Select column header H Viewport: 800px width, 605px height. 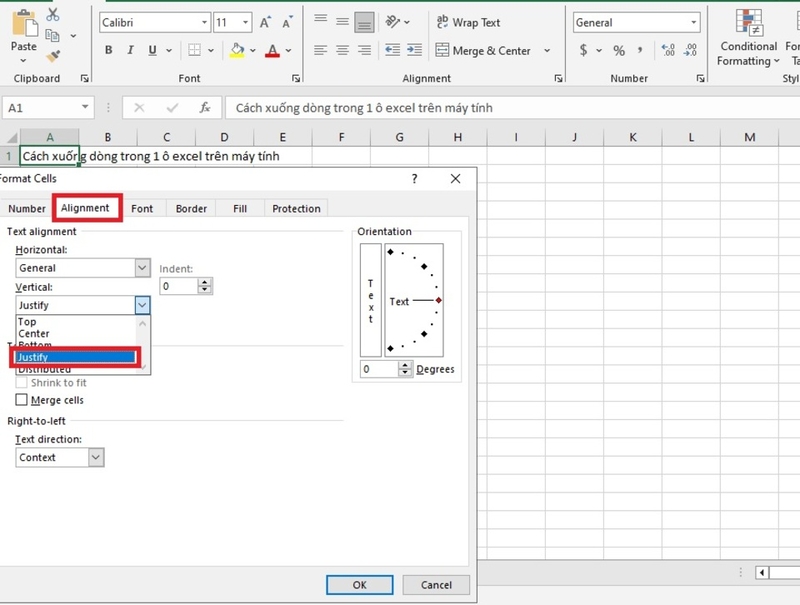458,137
